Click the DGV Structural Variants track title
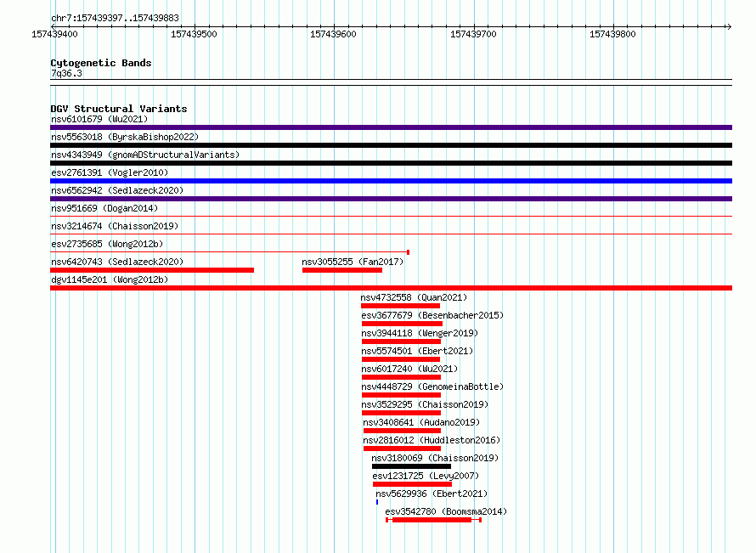756x553 pixels. tap(119, 109)
